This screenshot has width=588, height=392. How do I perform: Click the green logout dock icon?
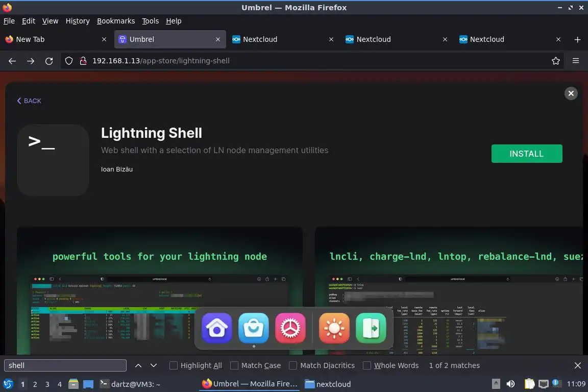371,328
